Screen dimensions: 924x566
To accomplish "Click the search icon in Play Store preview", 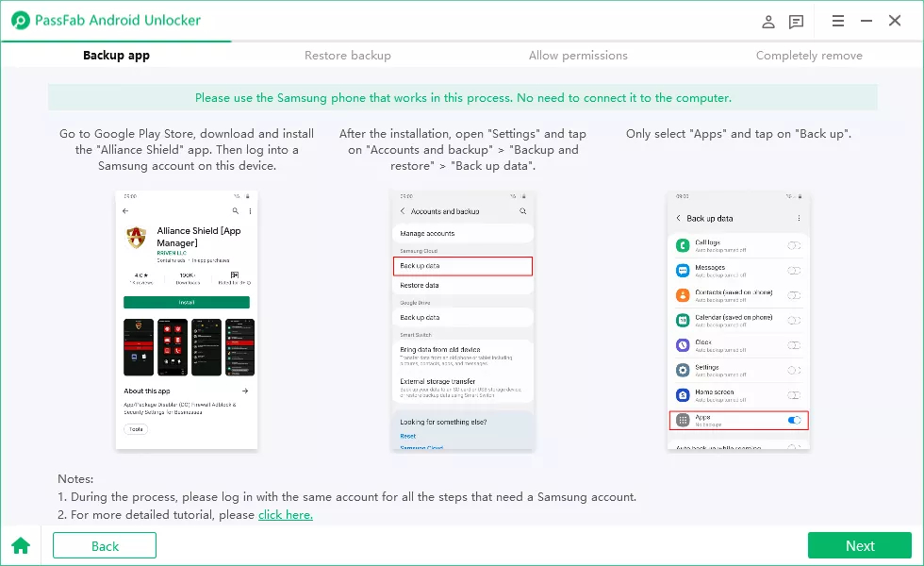I will [x=236, y=211].
